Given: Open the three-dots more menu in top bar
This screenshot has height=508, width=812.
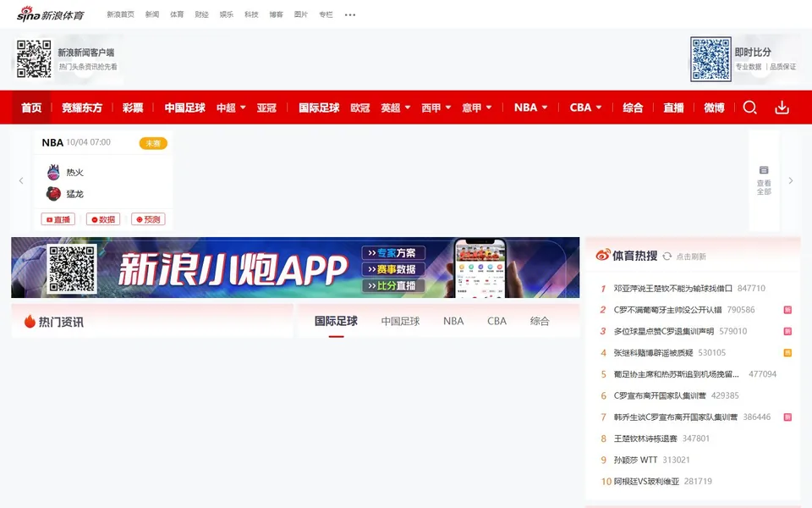Looking at the screenshot, I should pos(350,14).
